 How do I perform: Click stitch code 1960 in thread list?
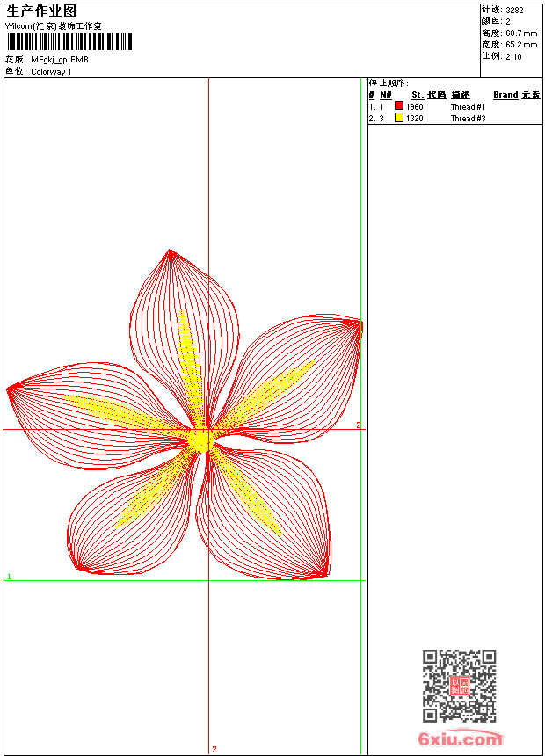point(414,106)
